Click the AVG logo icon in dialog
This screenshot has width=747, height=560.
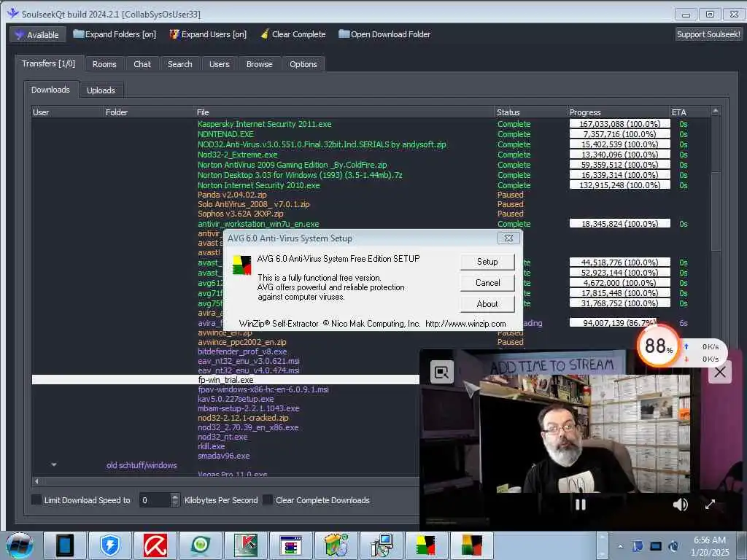[x=241, y=265]
